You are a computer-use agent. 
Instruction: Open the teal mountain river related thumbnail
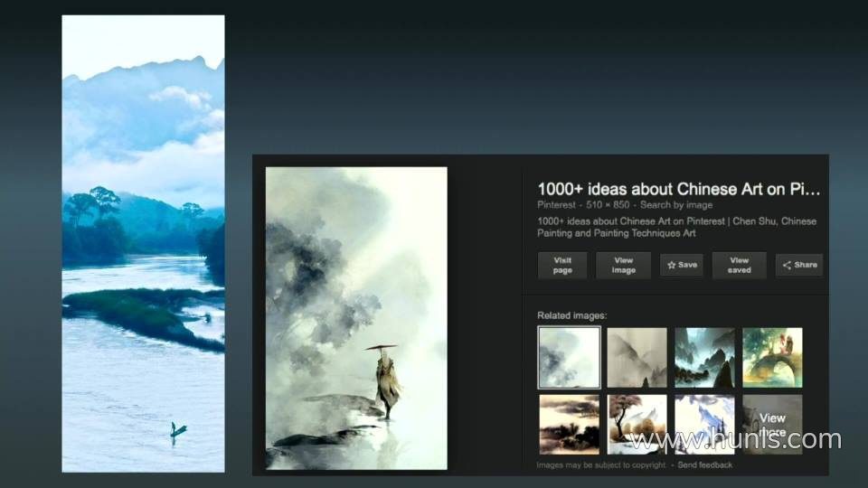tap(704, 358)
